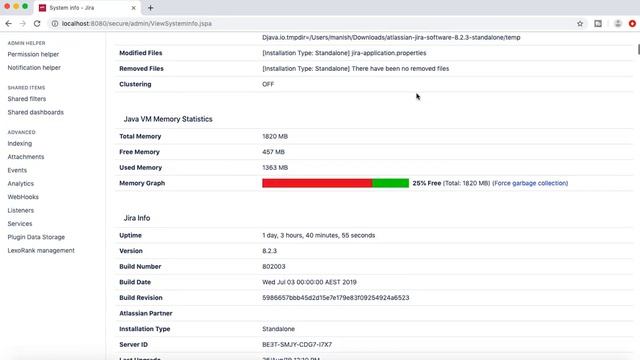Image resolution: width=640 pixels, height=360 pixels.
Task: Open Services in the sidebar
Action: pos(20,224)
